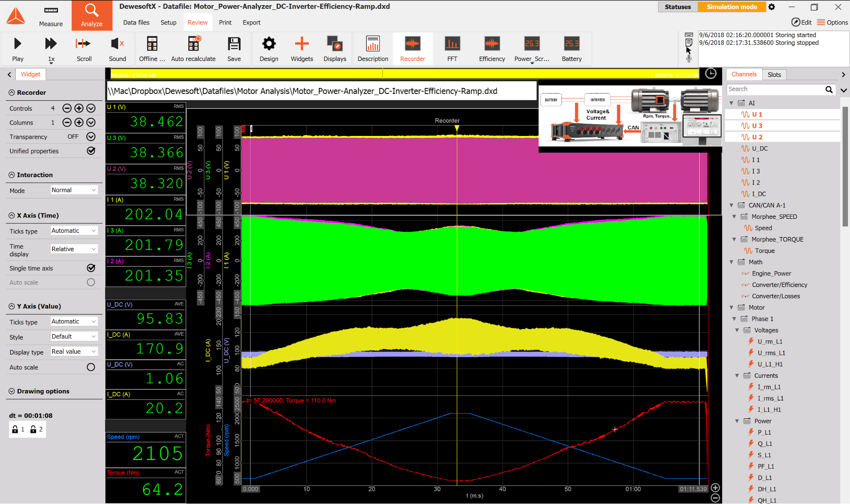This screenshot has width=850, height=504.
Task: Switch to the Slots tab
Action: click(774, 74)
